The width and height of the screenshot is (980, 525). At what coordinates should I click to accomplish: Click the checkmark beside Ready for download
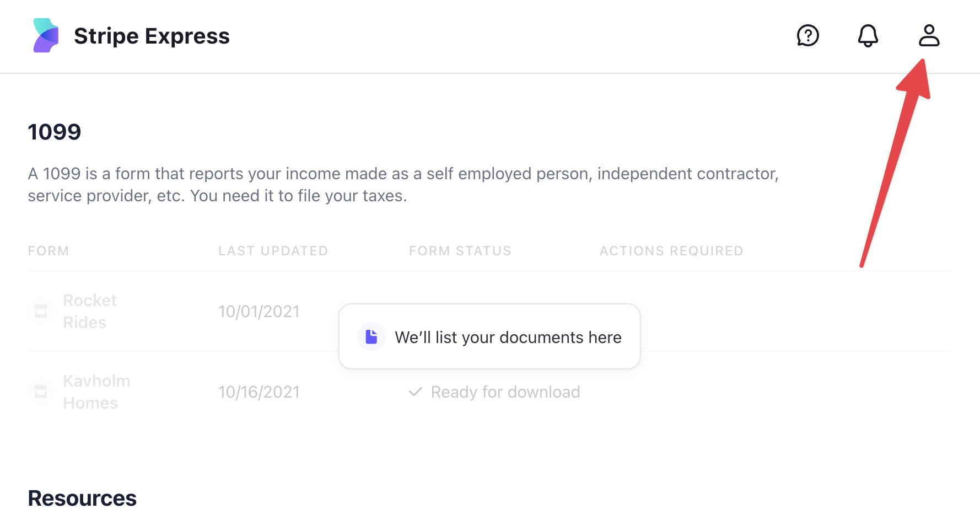click(x=415, y=392)
